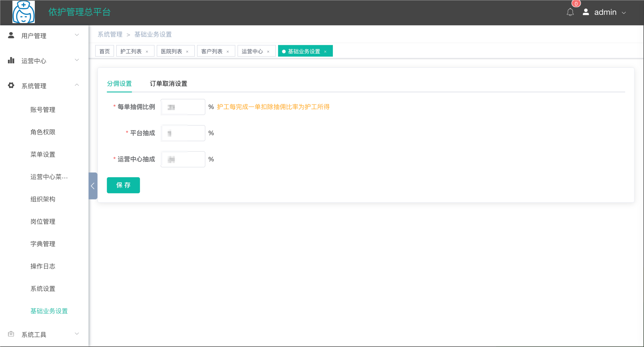Viewport: 644px width, 347px height.
Task: Click the 每单抽佣比例 input field
Action: tap(183, 107)
